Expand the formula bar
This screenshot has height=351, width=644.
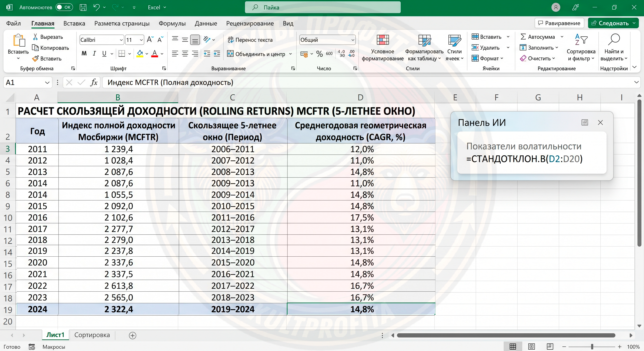tap(636, 82)
